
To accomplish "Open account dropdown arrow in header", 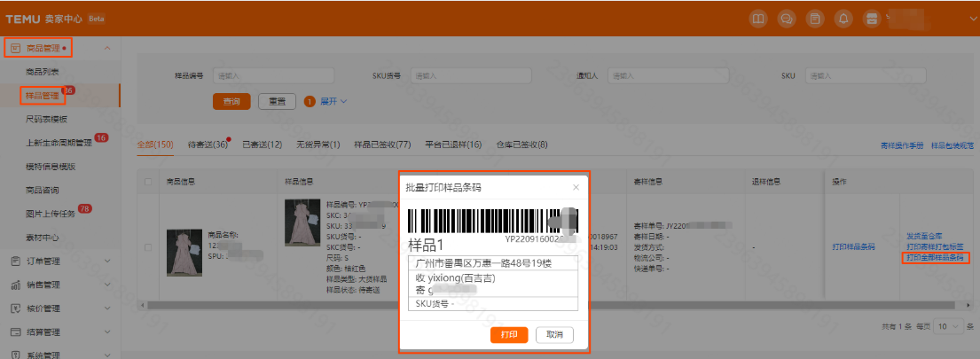I will pyautogui.click(x=971, y=20).
